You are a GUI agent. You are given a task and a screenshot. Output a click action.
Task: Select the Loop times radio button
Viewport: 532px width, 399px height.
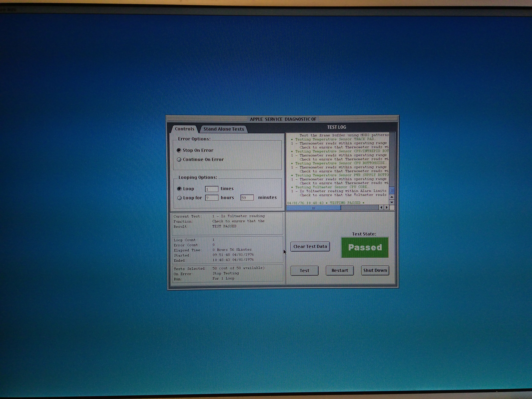[x=179, y=189]
